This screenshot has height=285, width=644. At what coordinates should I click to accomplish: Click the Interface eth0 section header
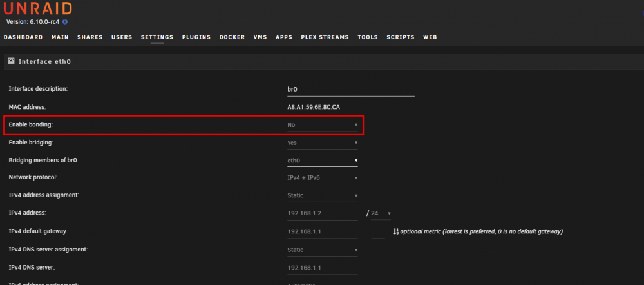coord(324,61)
